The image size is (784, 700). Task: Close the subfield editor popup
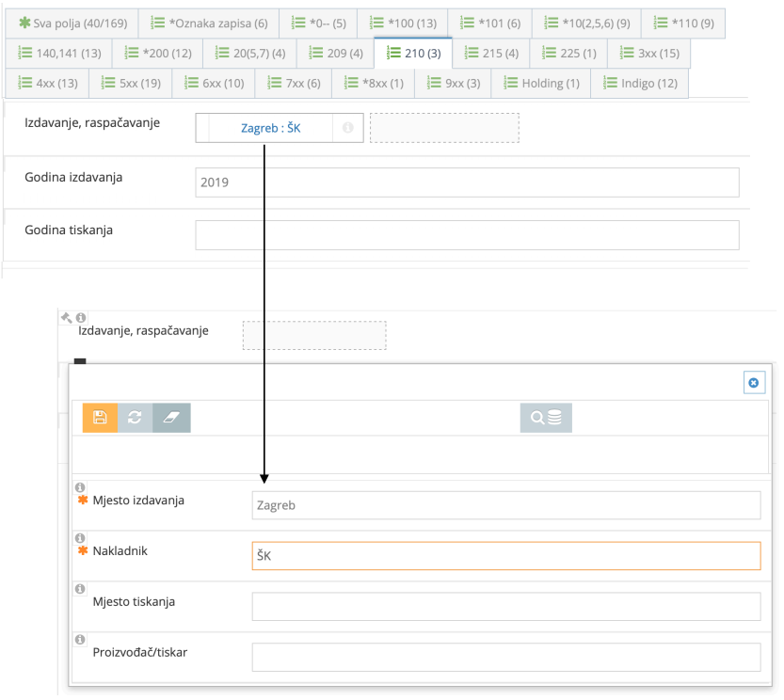(754, 381)
